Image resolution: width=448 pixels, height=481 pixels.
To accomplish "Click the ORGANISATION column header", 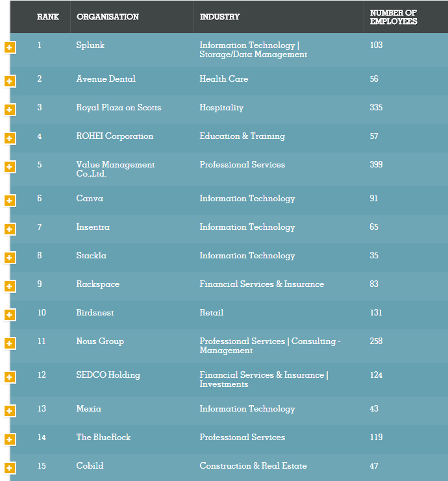I will point(108,17).
